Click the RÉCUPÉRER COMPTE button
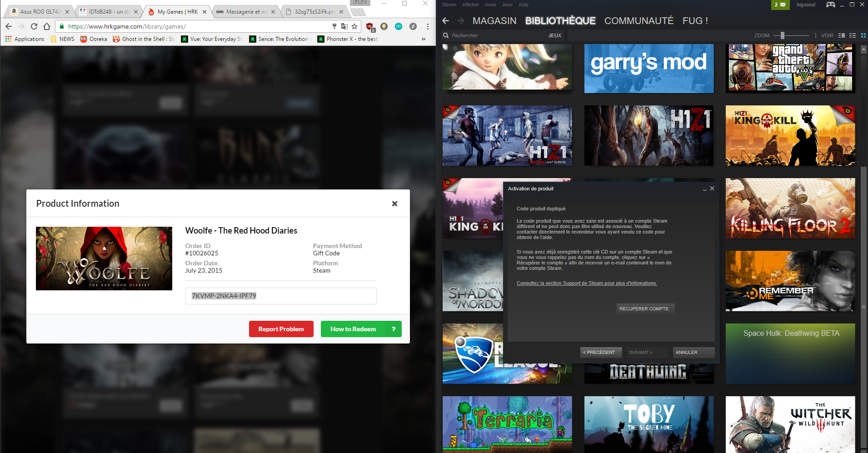This screenshot has height=453, width=868. (x=645, y=309)
